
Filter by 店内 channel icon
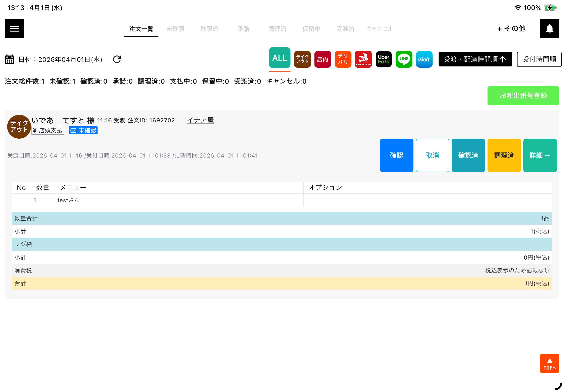[322, 59]
